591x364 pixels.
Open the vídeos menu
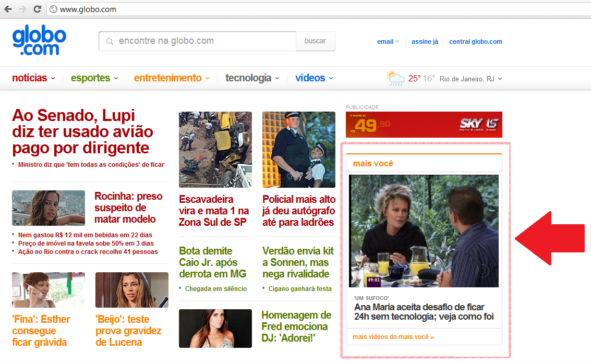314,78
